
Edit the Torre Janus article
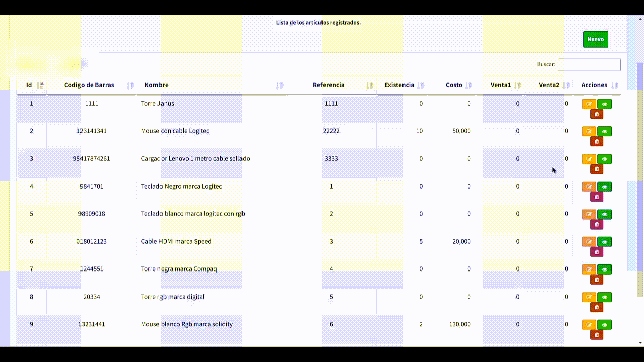pyautogui.click(x=589, y=104)
